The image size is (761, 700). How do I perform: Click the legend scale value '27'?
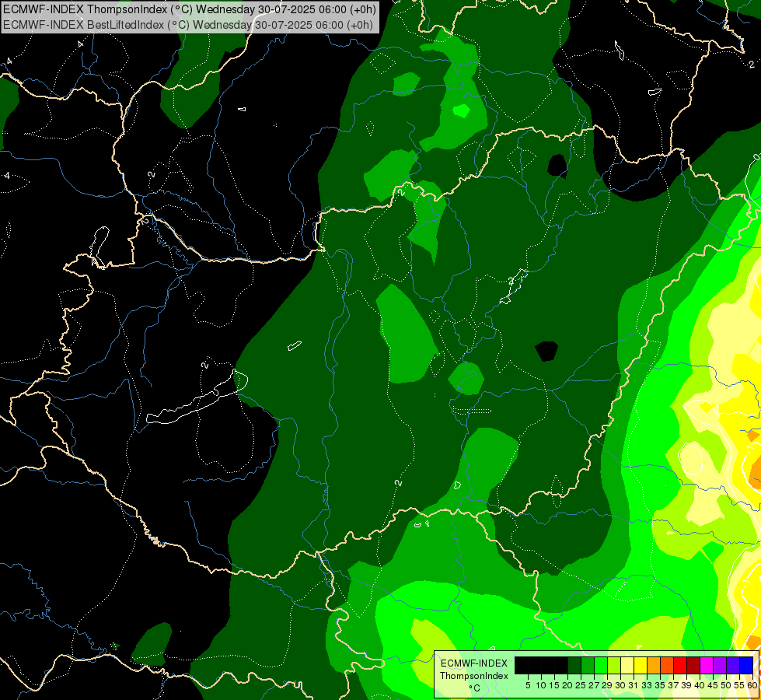coord(594,685)
